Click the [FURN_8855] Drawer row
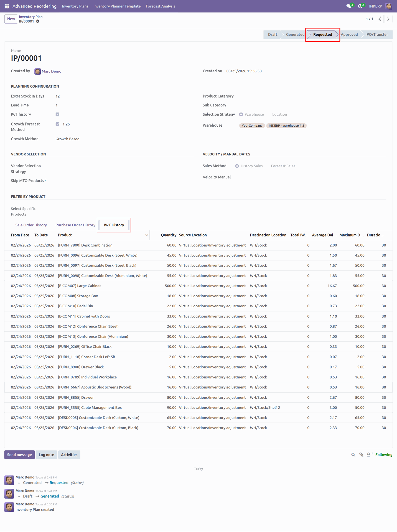Viewport: 397px width, 532px height. (x=198, y=397)
